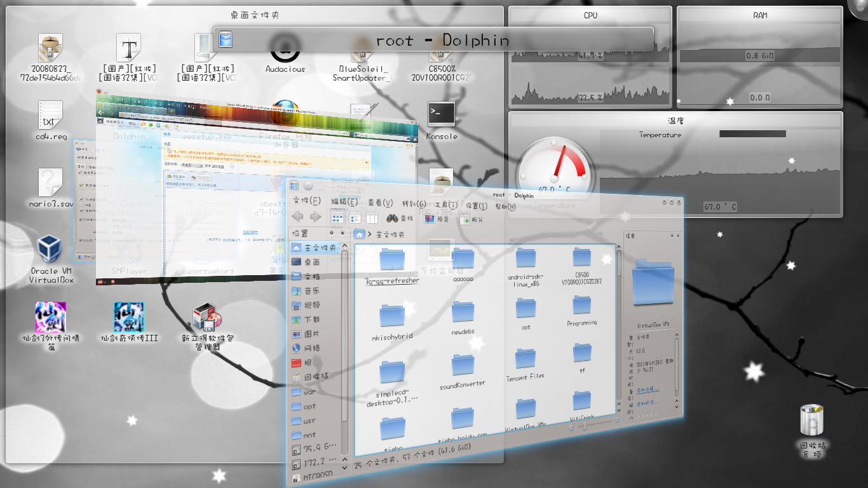The image size is (868, 488).
Task: Open the 设置(S) menu
Action: (x=477, y=206)
